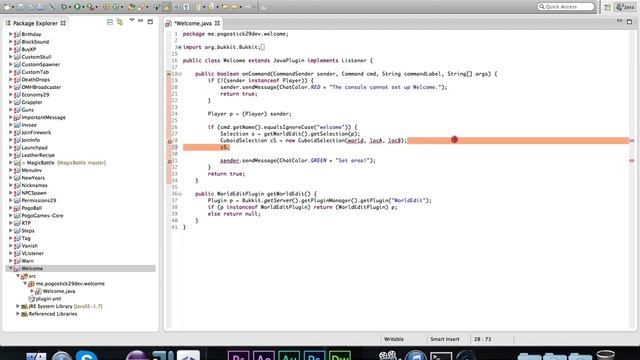This screenshot has height=360, width=640.
Task: Open the Trash in the Dock
Action: pos(606,355)
